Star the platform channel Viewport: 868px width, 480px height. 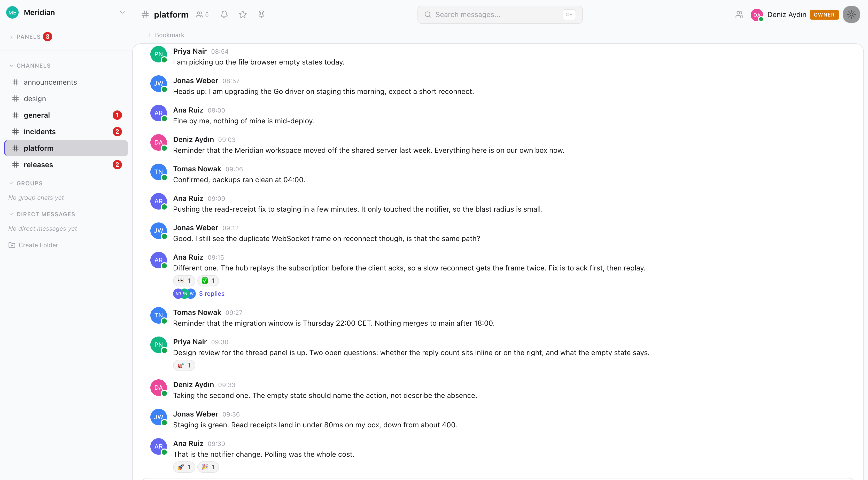pos(243,14)
